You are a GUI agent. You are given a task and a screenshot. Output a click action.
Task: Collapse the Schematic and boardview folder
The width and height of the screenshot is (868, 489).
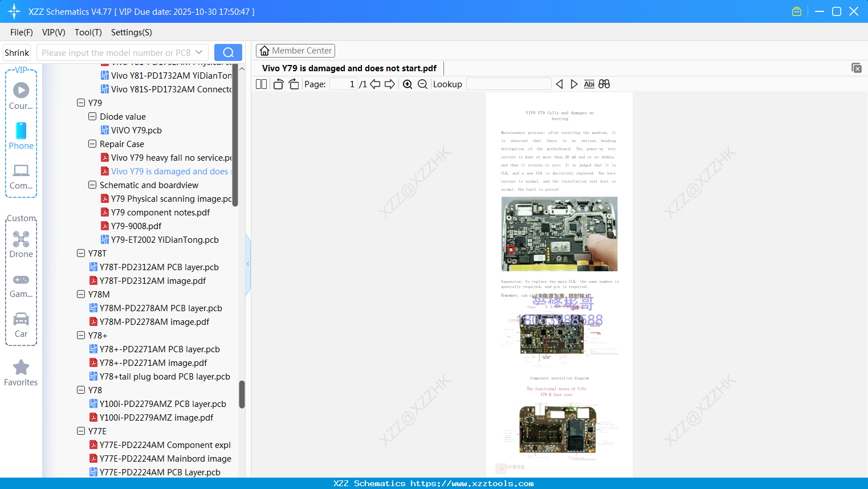click(x=92, y=185)
